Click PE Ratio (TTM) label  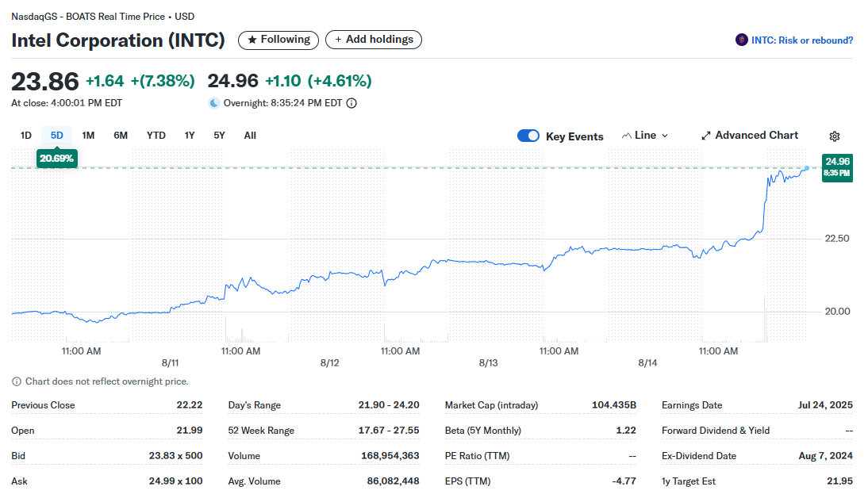pos(477,456)
